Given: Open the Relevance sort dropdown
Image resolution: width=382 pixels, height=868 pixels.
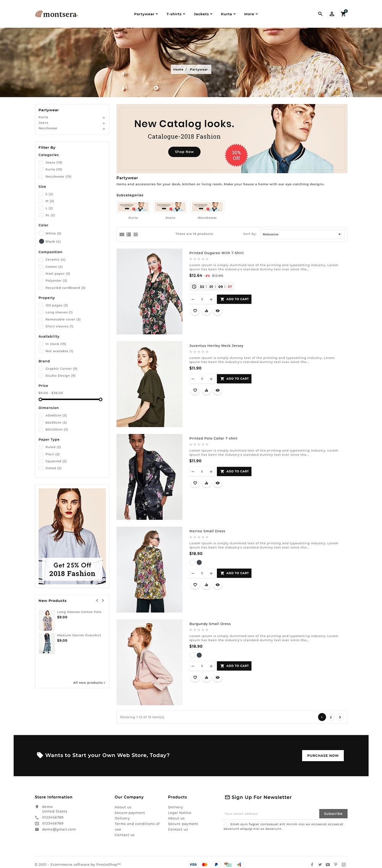Looking at the screenshot, I should click(302, 234).
